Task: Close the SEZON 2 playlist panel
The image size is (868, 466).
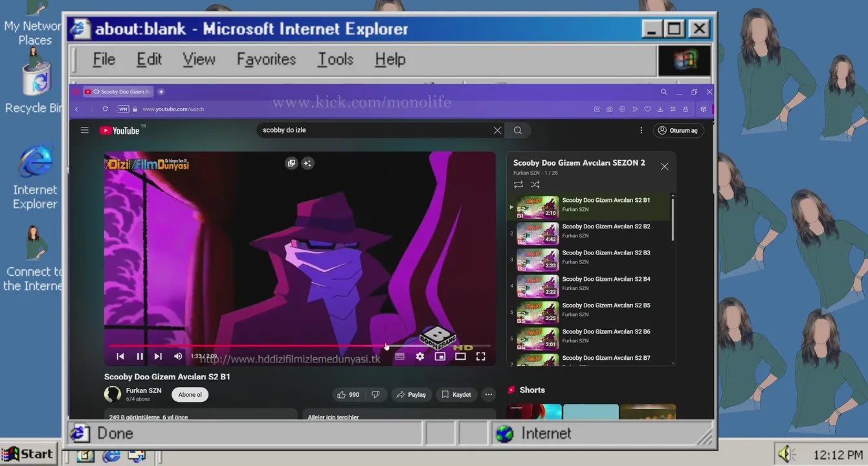Action: click(x=665, y=166)
